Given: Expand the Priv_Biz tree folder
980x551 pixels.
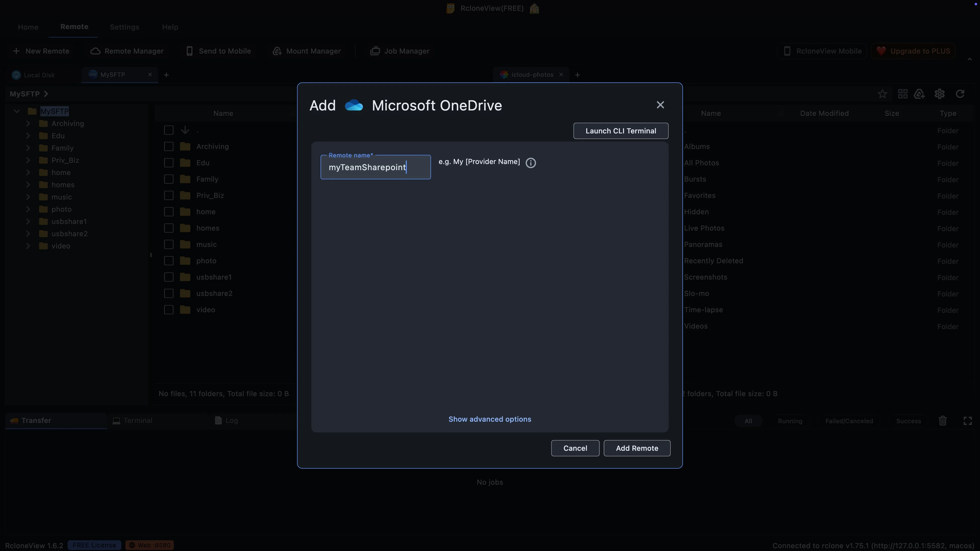Looking at the screenshot, I should [x=28, y=160].
